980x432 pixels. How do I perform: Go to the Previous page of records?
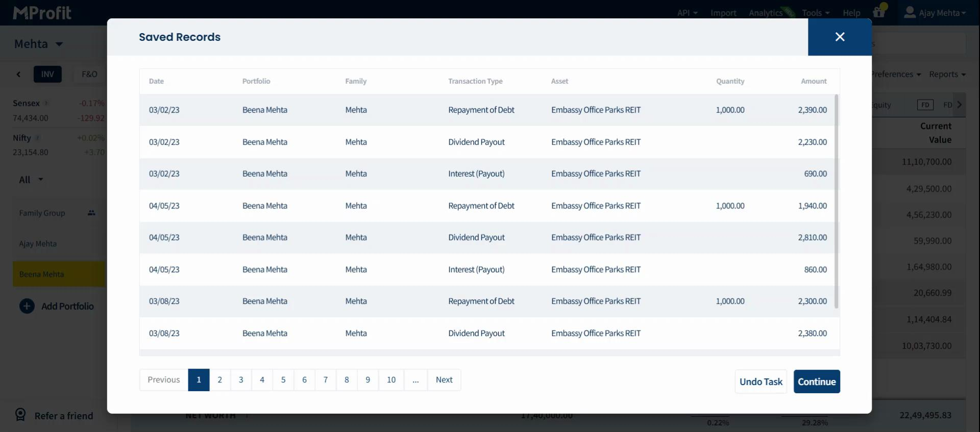pyautogui.click(x=164, y=380)
